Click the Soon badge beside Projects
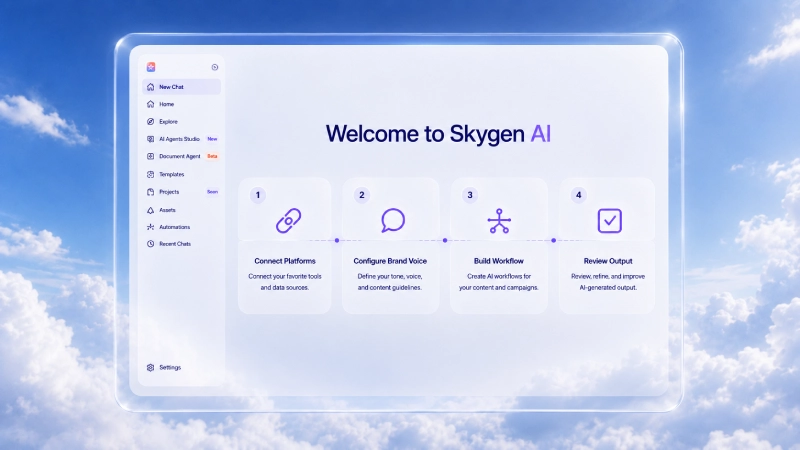Image resolution: width=800 pixels, height=450 pixels. click(212, 192)
